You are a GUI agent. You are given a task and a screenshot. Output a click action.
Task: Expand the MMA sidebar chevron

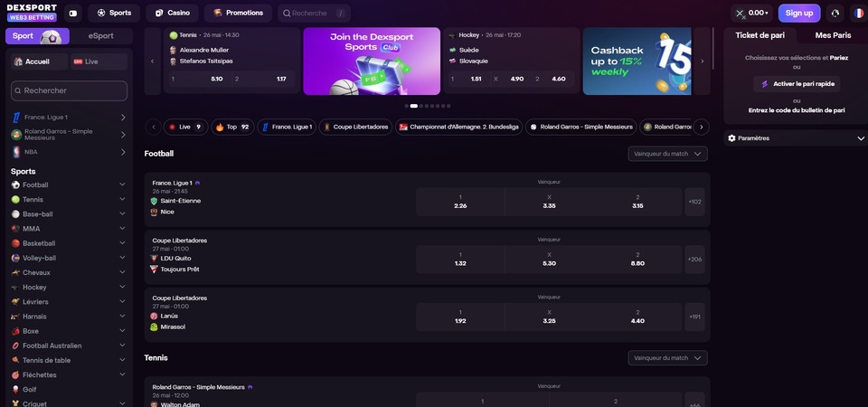coord(122,229)
